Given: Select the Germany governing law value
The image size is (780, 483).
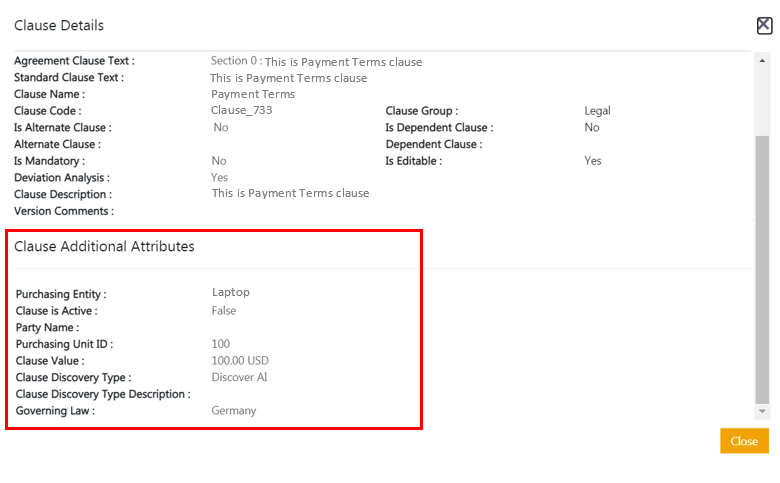Looking at the screenshot, I should [x=234, y=411].
